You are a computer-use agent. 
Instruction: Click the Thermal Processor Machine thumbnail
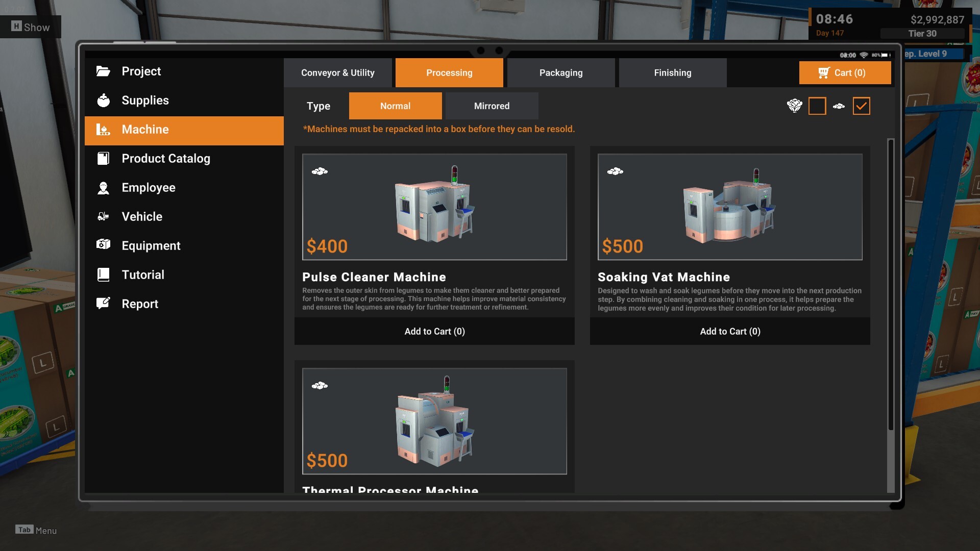point(434,421)
